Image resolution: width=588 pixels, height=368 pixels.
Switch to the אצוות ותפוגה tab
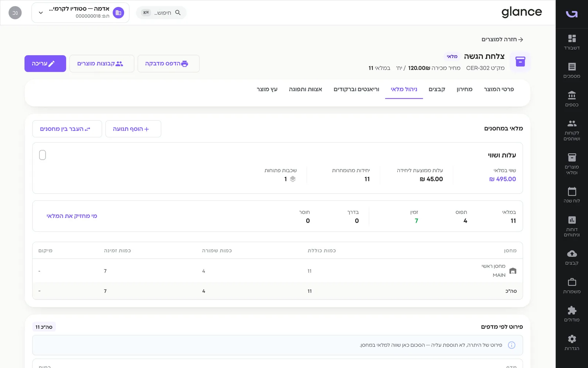(305, 89)
